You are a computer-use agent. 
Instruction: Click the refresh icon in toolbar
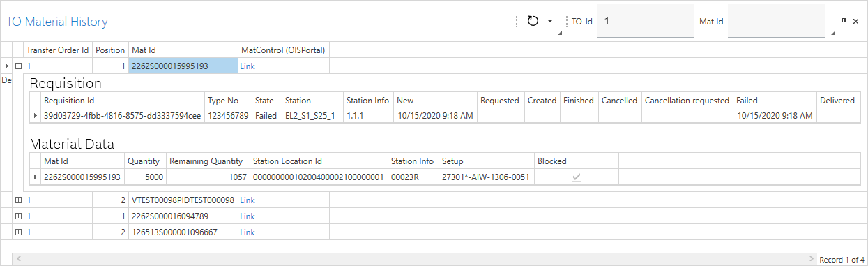[533, 21]
